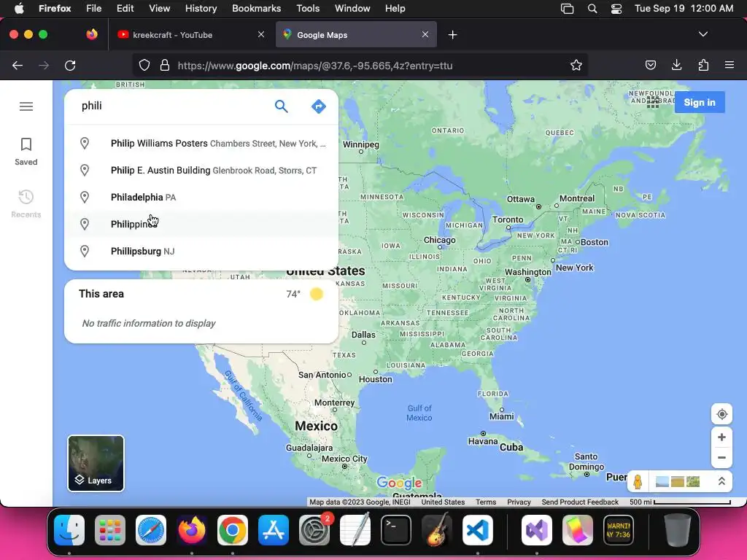Open the Edit menu in the menu bar

[125, 8]
